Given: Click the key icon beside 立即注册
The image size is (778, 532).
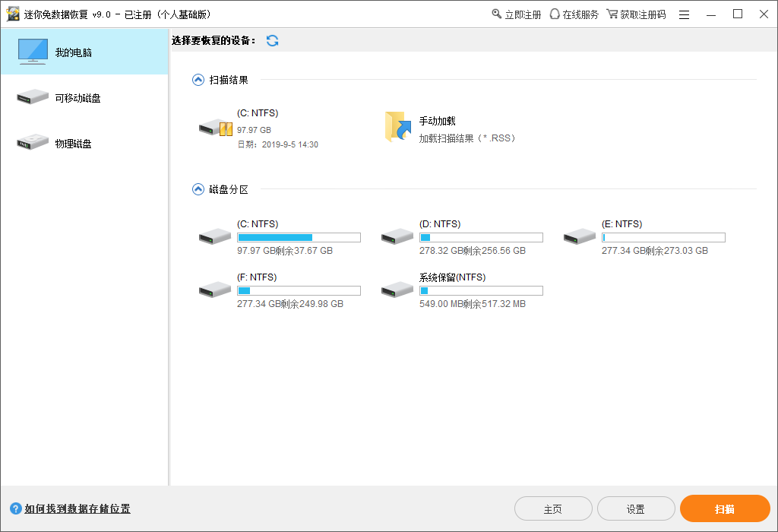Looking at the screenshot, I should pyautogui.click(x=497, y=14).
